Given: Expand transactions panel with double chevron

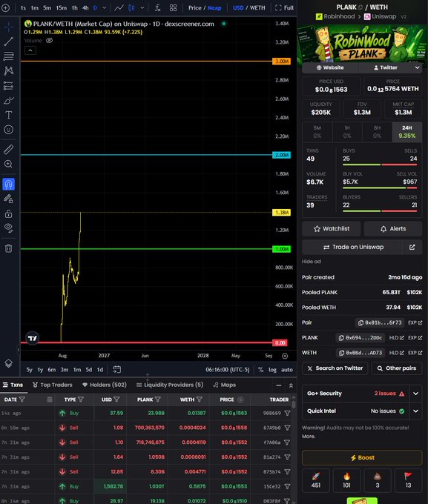Looking at the screenshot, I should point(291,385).
